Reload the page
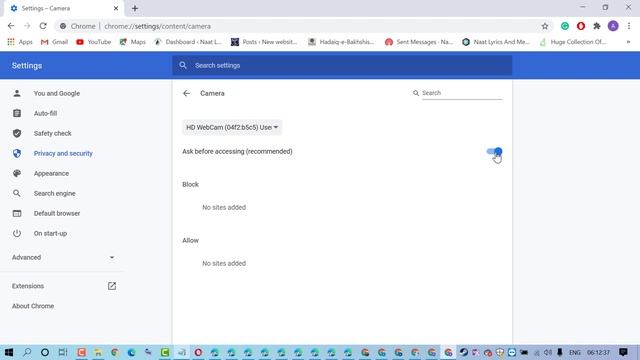Screen dimensions: 640x360 43,26
